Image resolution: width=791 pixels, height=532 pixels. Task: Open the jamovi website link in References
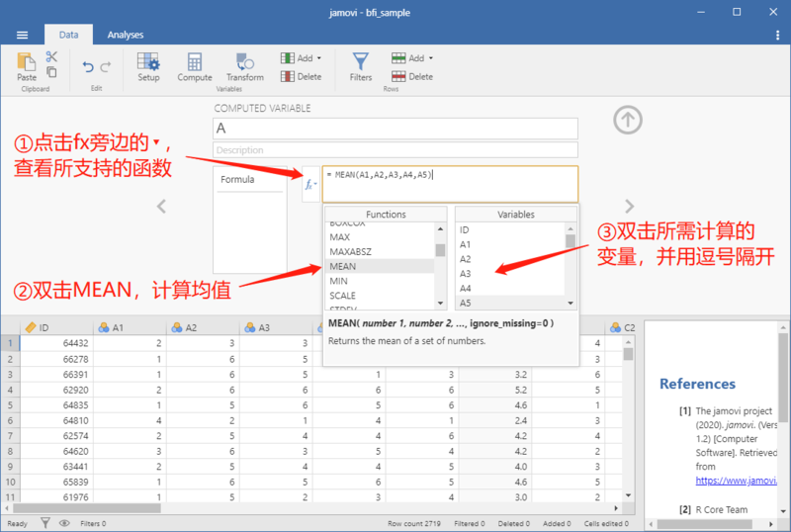[x=736, y=481]
